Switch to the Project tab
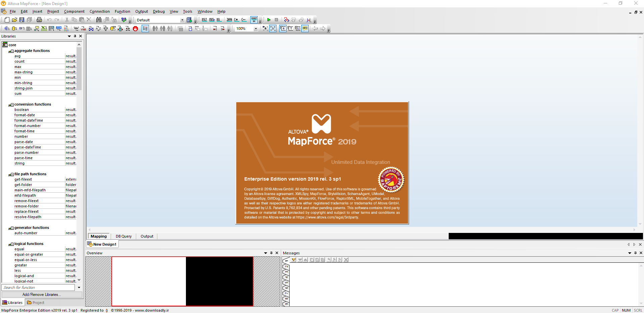Screen dimensions: 644x313 (36, 303)
